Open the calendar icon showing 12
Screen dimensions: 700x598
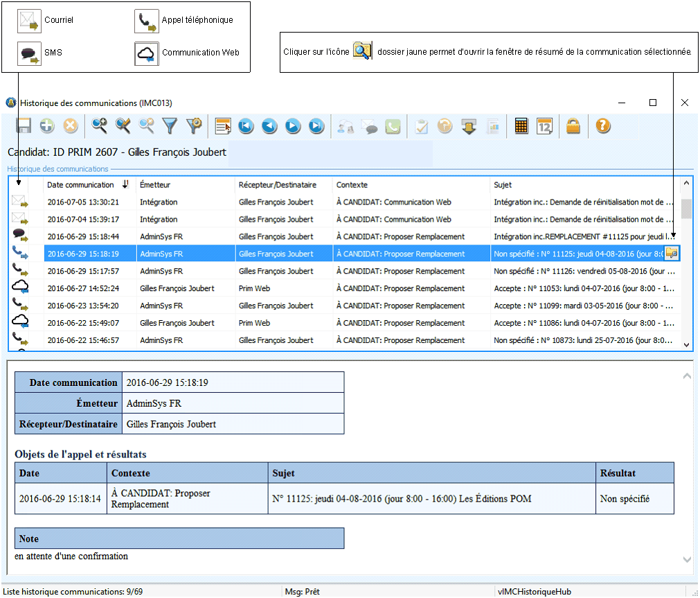(545, 126)
